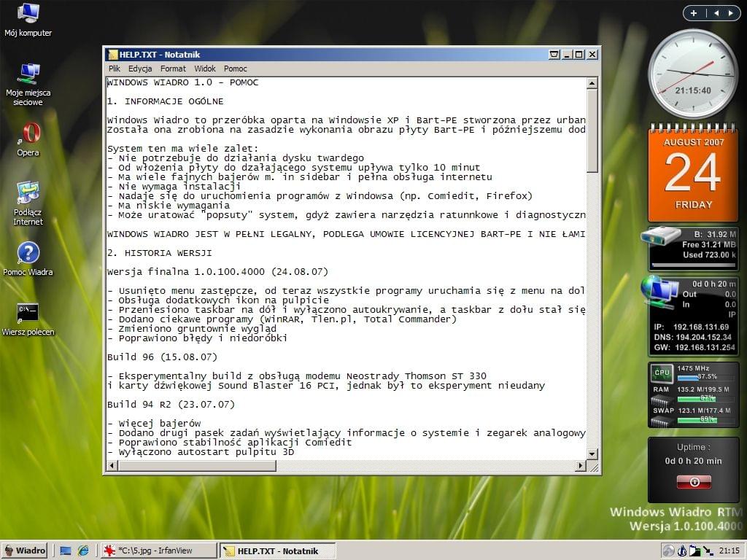Open the Edycja menu
Screen dimensions: 747x560
[x=140, y=69]
